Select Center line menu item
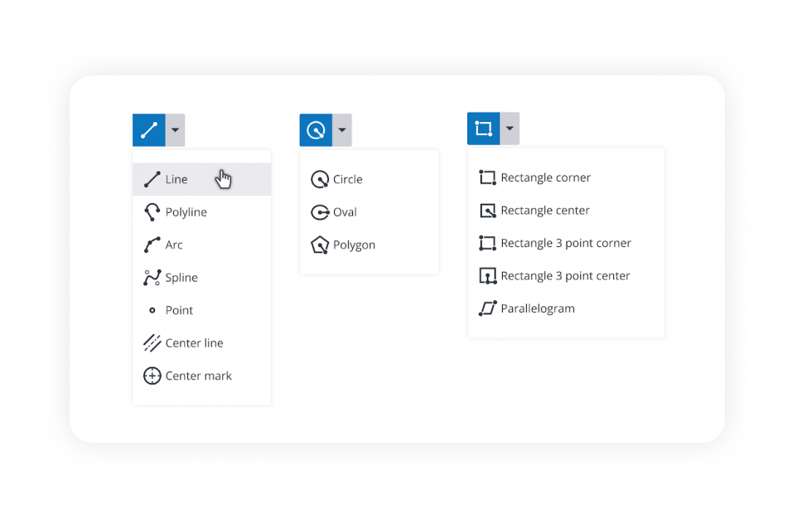 (194, 343)
